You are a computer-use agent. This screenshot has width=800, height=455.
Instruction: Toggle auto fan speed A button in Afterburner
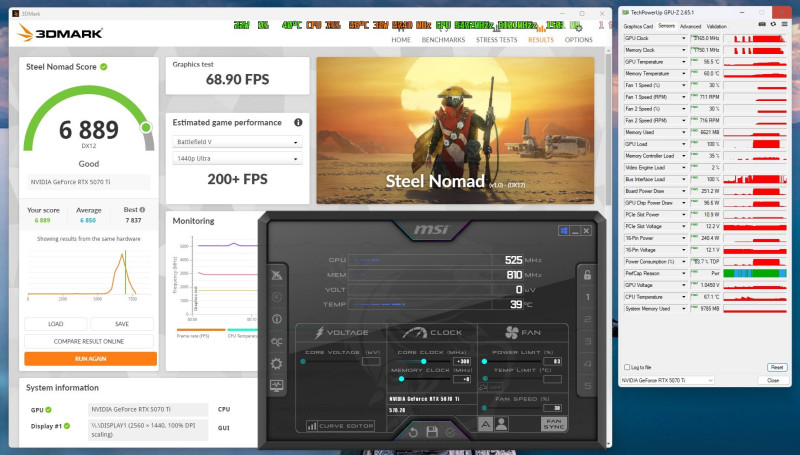pyautogui.click(x=485, y=424)
